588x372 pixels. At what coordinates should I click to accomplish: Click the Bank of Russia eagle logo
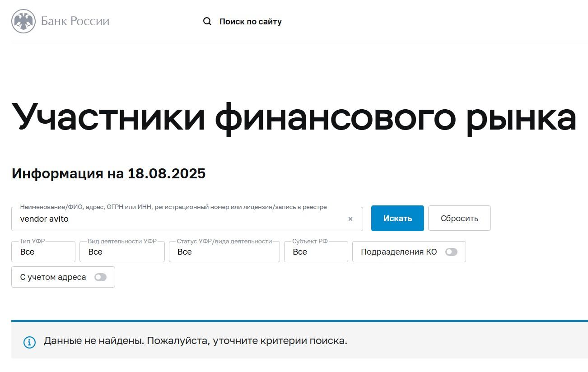click(x=23, y=21)
